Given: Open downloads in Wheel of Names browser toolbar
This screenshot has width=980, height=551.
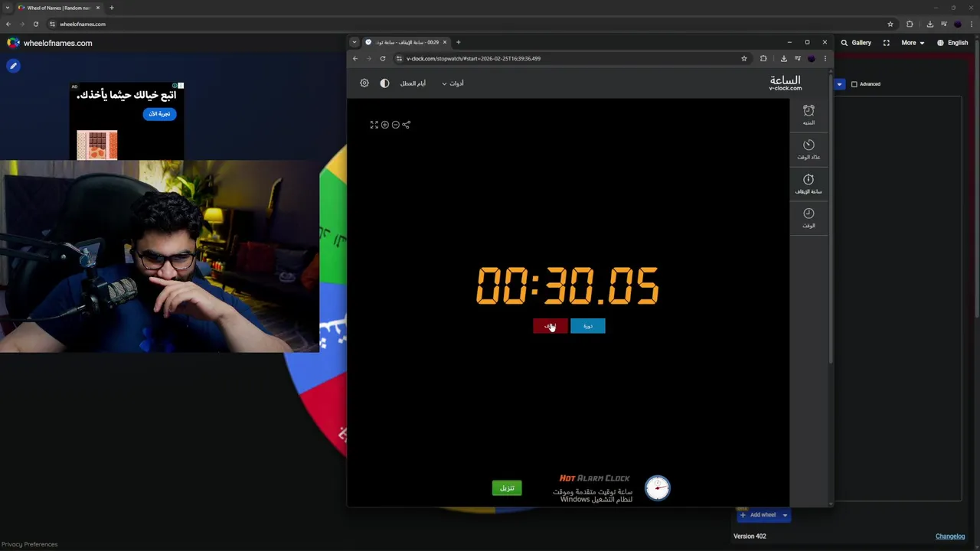Looking at the screenshot, I should (929, 24).
